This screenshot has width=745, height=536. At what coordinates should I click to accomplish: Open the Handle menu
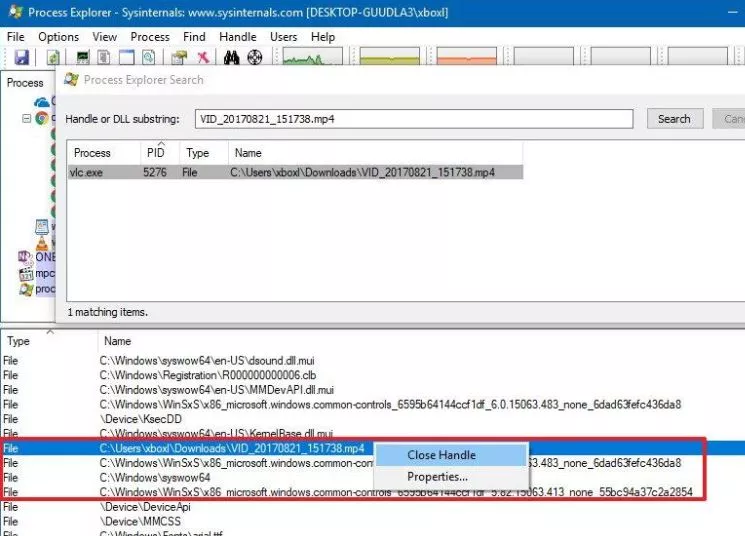coord(238,37)
